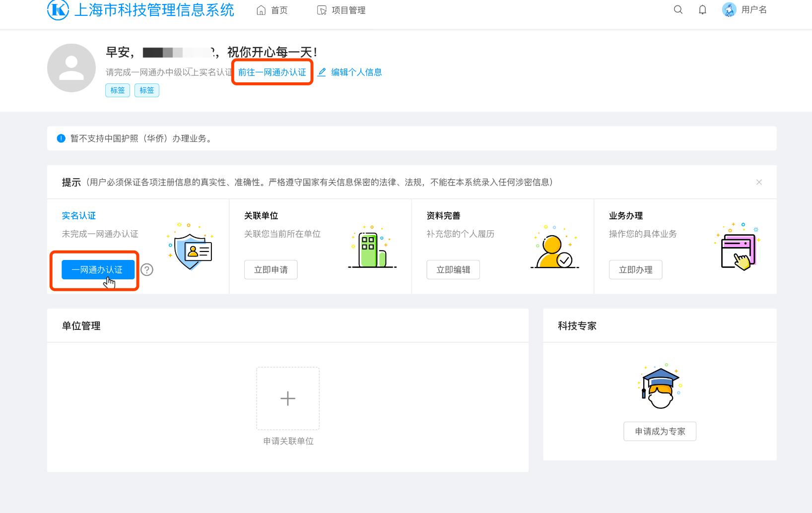Click the gray profile avatar placeholder
The width and height of the screenshot is (812, 513).
point(71,68)
